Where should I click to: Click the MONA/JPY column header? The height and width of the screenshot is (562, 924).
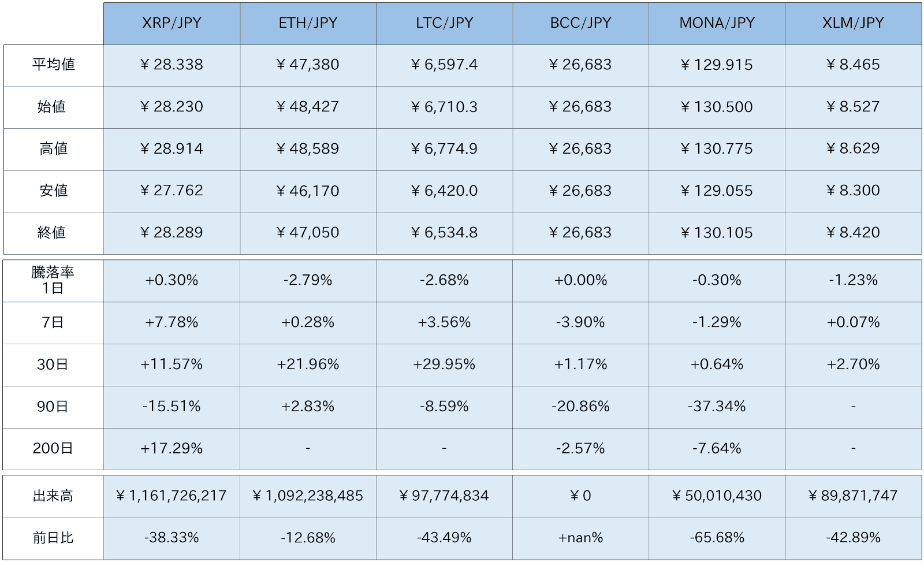[717, 23]
